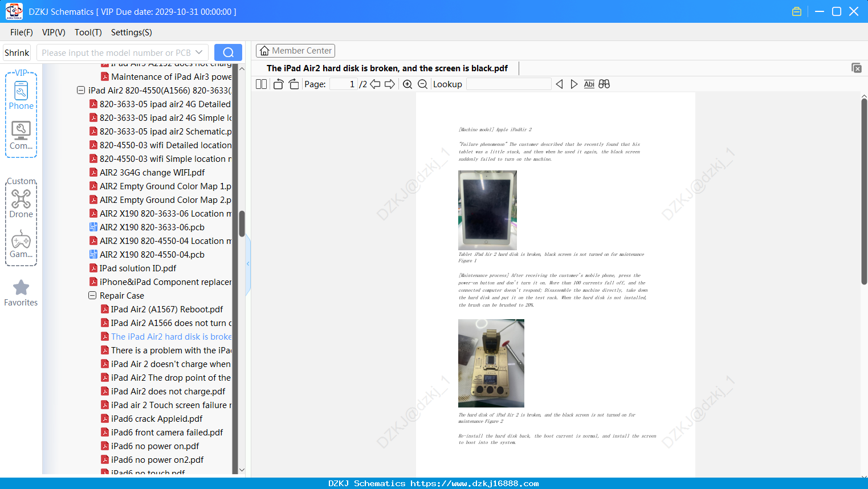868x489 pixels.
Task: Open IPad solution ID.pdf
Action: click(x=133, y=268)
